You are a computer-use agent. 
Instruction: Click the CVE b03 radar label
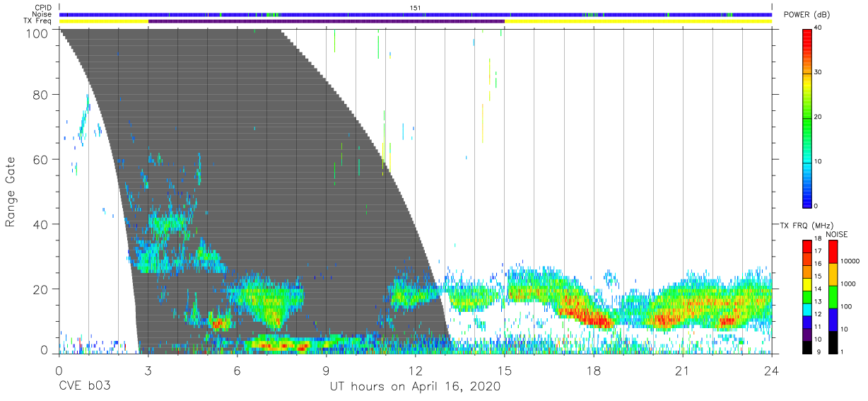point(83,387)
